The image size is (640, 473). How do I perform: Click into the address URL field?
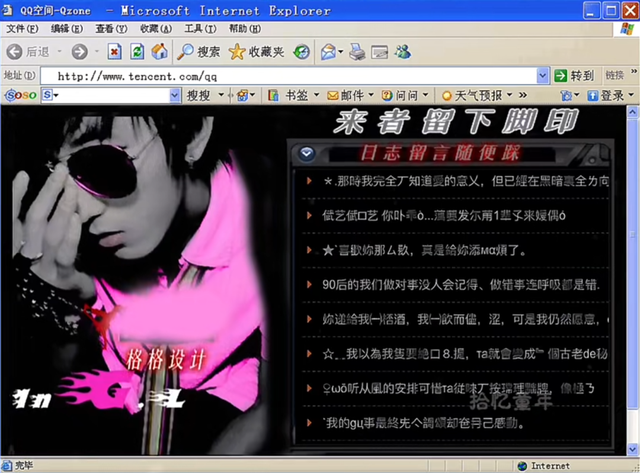pos(289,76)
